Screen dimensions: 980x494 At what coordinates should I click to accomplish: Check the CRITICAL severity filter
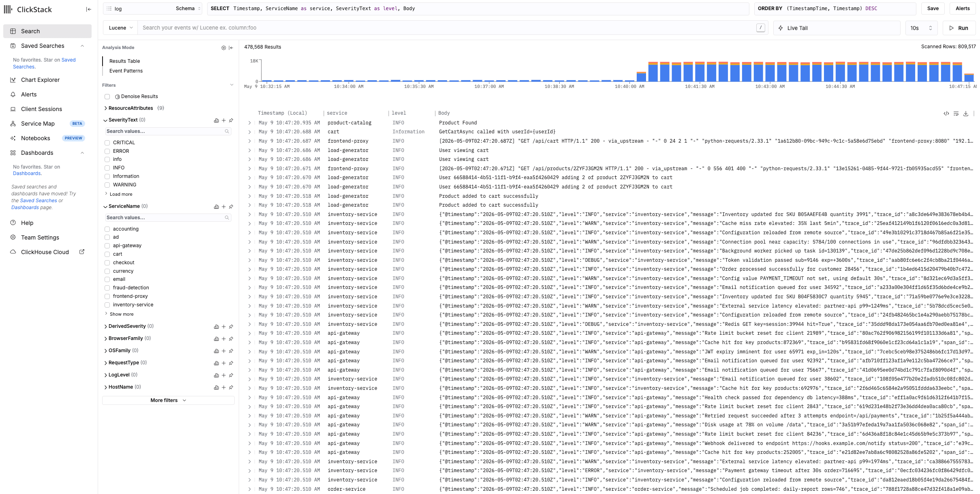tap(107, 143)
